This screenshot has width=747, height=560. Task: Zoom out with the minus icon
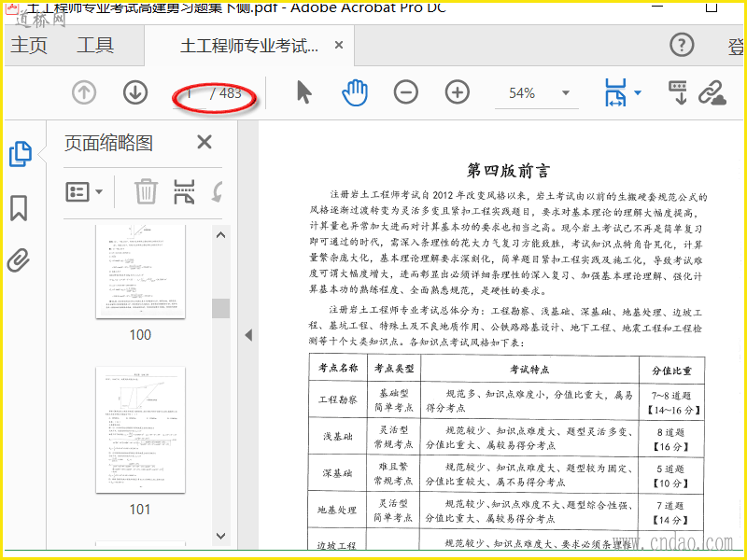tap(406, 92)
